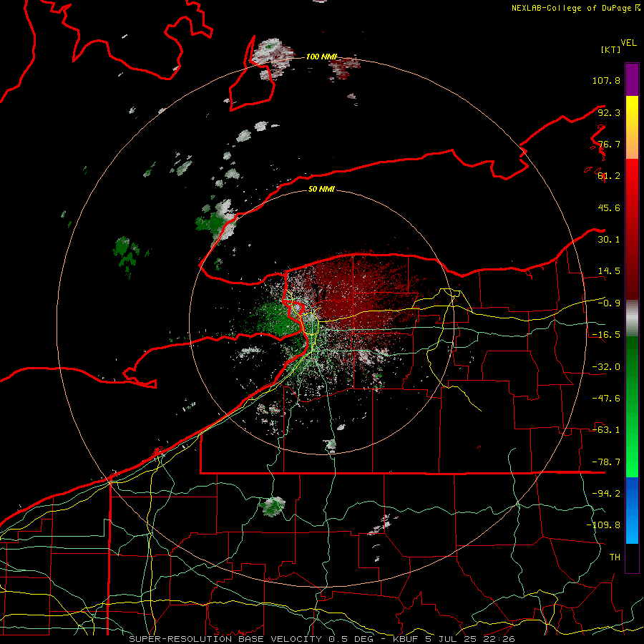This screenshot has height=644, width=644.
Task: Pick the gray near-zero segment of the colorbar
Action: point(632,318)
